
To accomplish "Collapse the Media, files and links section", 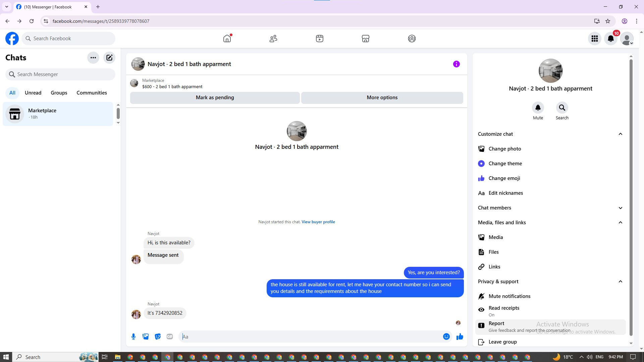I will point(620,223).
